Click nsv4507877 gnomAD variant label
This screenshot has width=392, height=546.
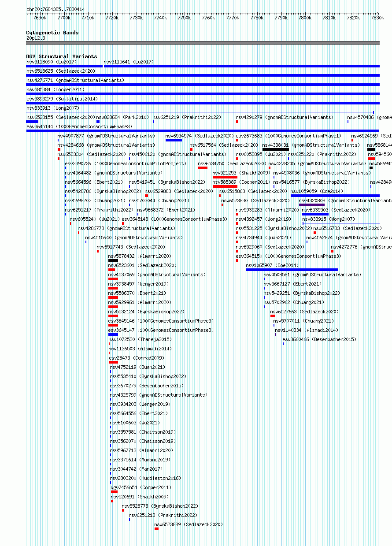[106, 136]
